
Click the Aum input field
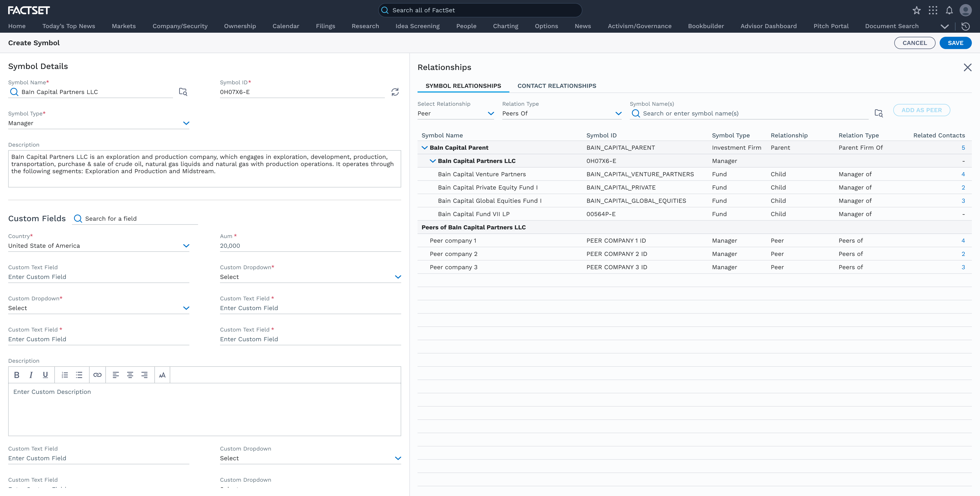[310, 245]
